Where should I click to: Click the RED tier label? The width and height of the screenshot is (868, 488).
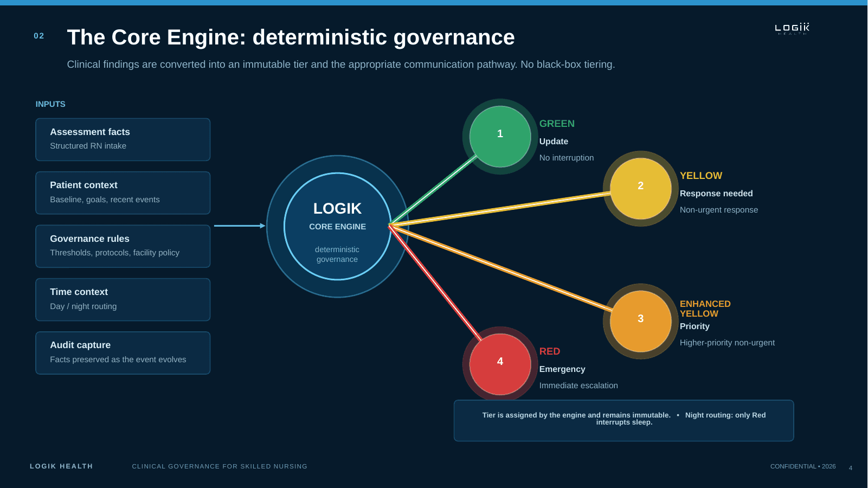coord(550,351)
